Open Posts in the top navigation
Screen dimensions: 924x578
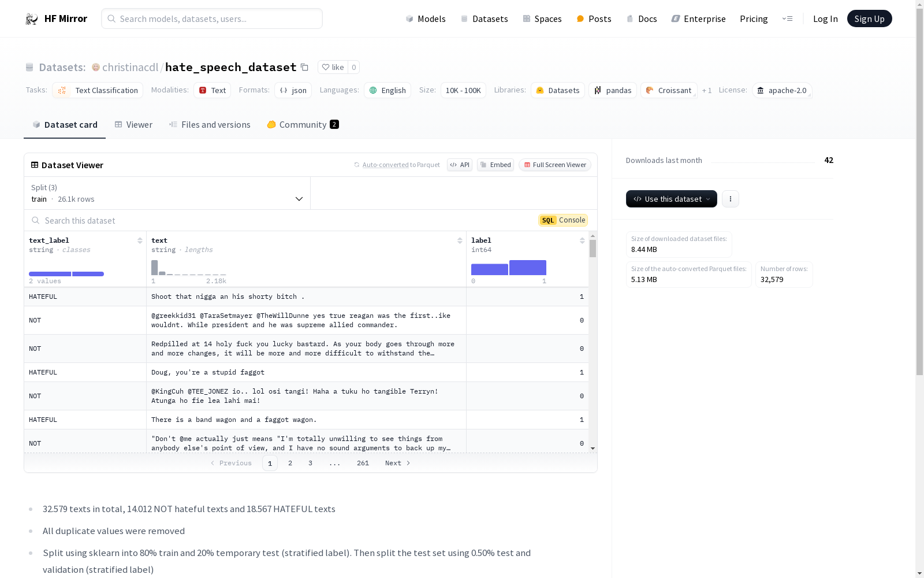point(594,19)
